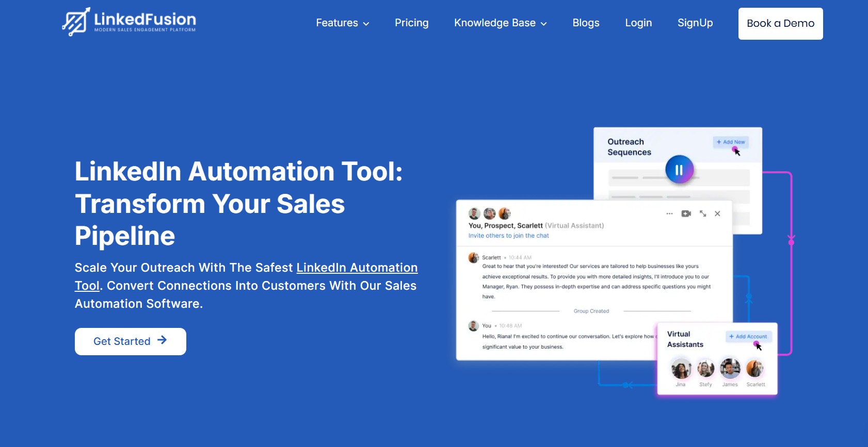Click the 10:44 AM message timestamp
Screen dimensions: 868x447
coord(520,258)
